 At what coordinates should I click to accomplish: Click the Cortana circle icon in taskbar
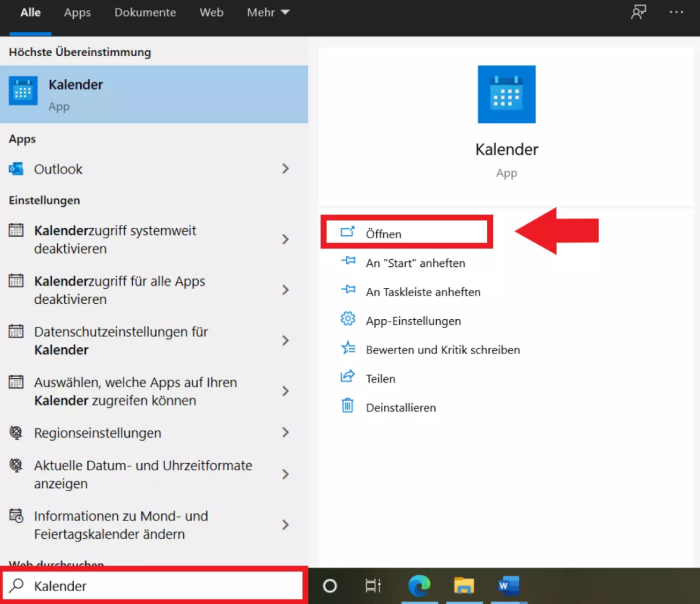[x=330, y=586]
